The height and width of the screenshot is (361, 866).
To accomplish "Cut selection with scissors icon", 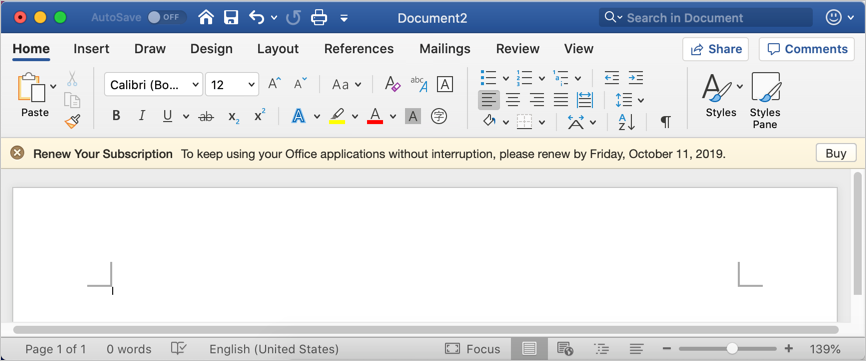I will pos(72,79).
